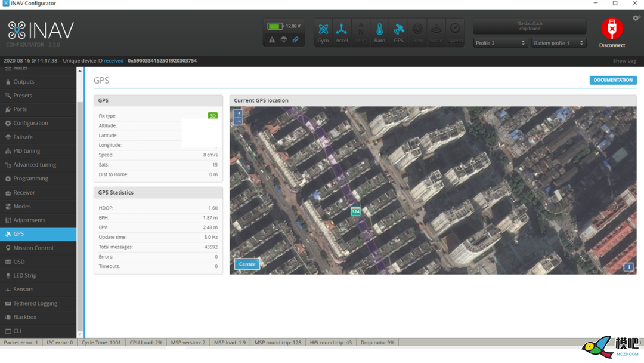Click the 'HW round trip: 43' status entry

(330, 343)
